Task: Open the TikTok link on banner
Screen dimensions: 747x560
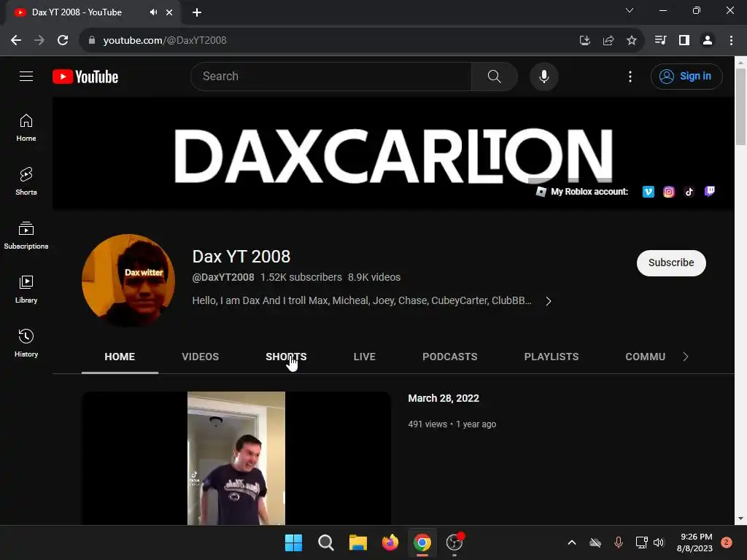Action: (689, 192)
